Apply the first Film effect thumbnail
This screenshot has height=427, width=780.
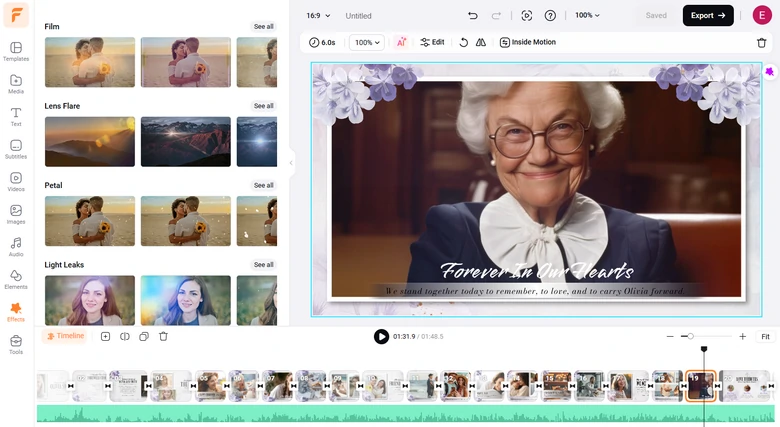90,62
